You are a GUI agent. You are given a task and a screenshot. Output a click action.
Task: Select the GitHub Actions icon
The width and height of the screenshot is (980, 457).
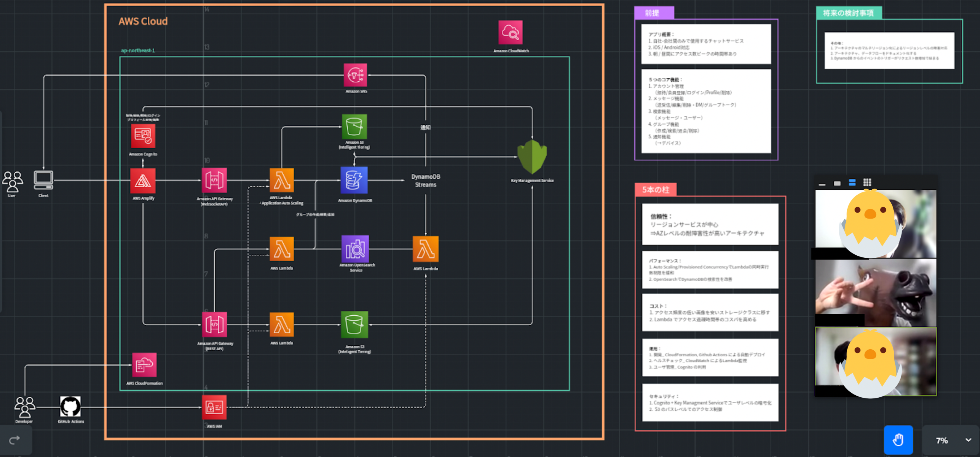click(x=70, y=407)
